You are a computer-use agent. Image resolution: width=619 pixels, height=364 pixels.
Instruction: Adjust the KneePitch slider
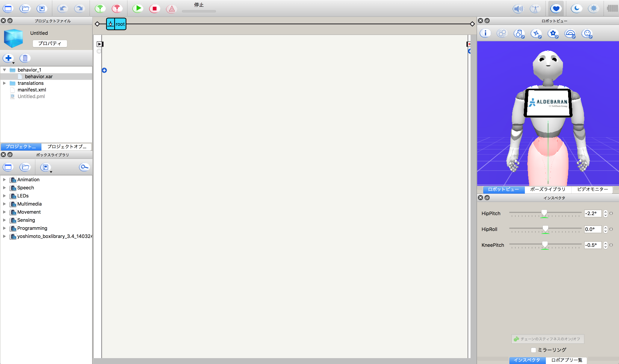[545, 245]
